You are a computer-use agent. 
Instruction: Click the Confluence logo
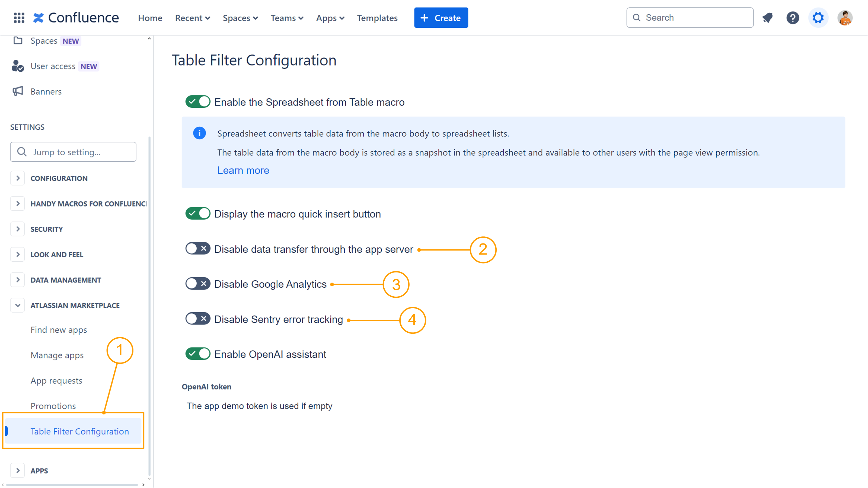point(76,18)
